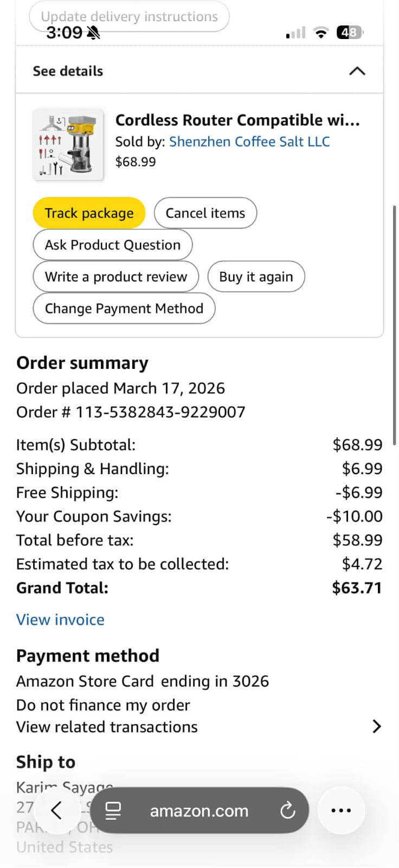Viewport: 399px width, 868px height.
Task: Tap the battery indicator showing 48
Action: [350, 33]
